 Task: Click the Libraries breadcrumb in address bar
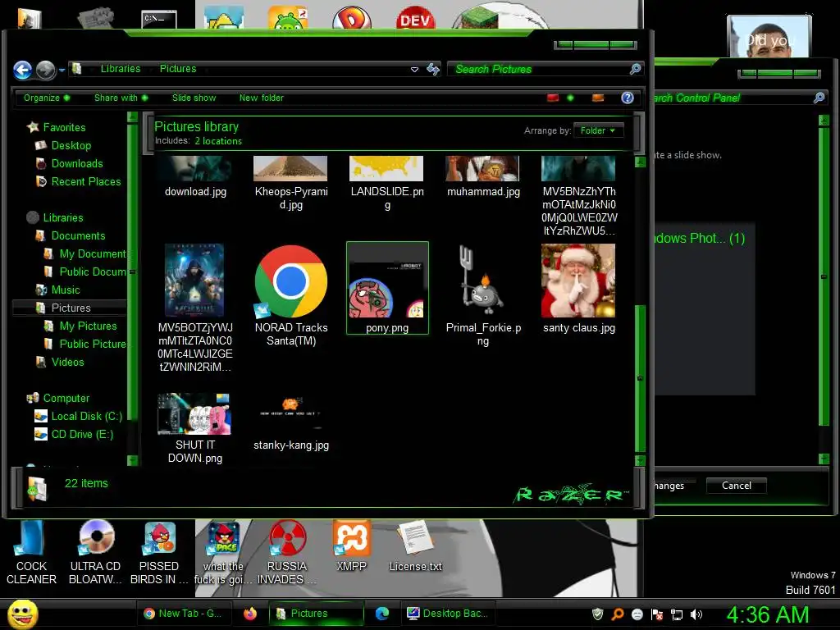121,69
